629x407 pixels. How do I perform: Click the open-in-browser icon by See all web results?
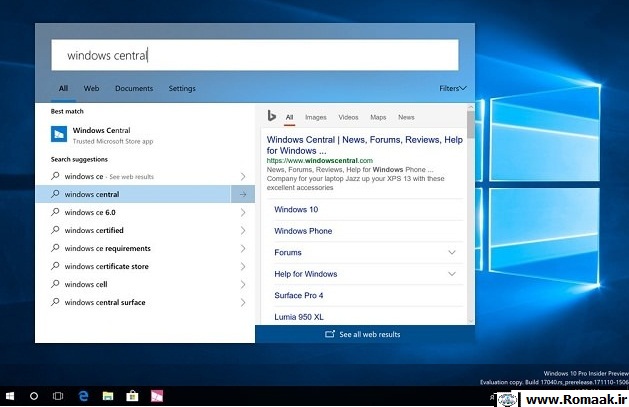click(330, 334)
